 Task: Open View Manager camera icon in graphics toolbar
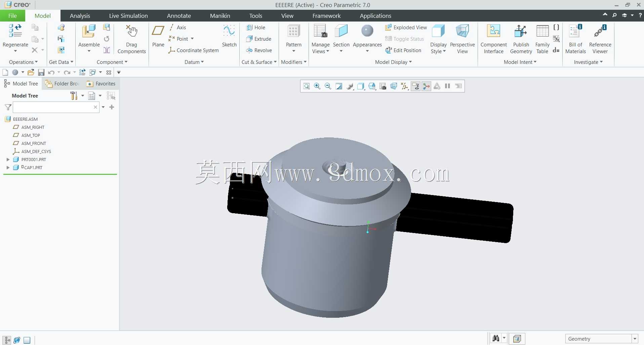(383, 86)
